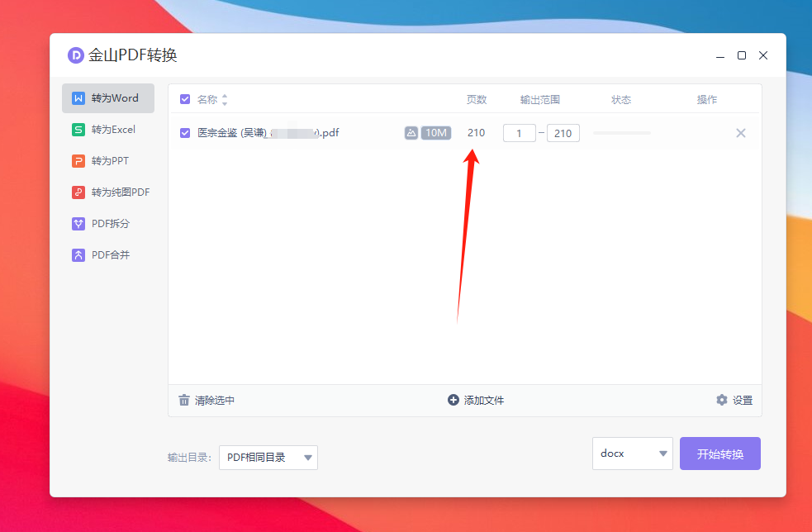Image resolution: width=812 pixels, height=532 pixels.
Task: Click the 10M file size badge
Action: tap(435, 133)
